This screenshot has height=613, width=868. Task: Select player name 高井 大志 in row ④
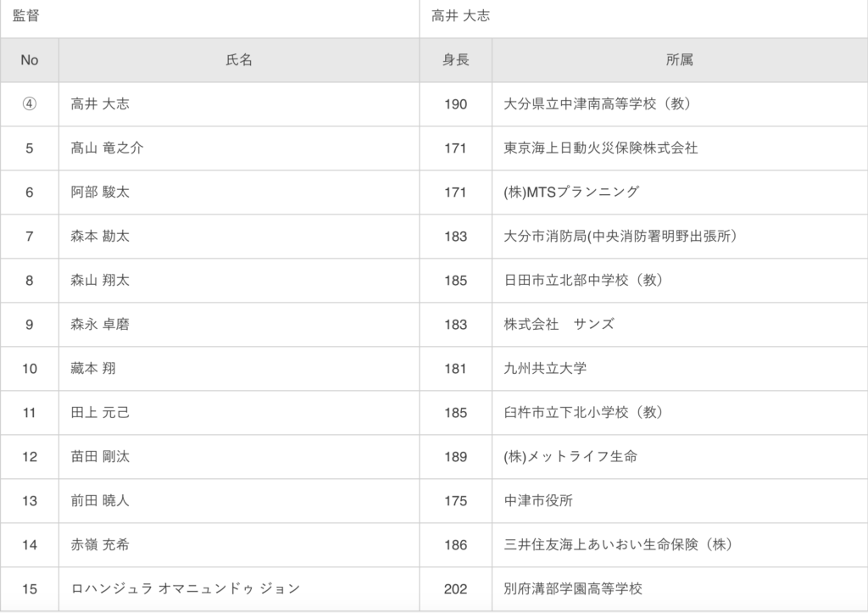[x=100, y=104]
